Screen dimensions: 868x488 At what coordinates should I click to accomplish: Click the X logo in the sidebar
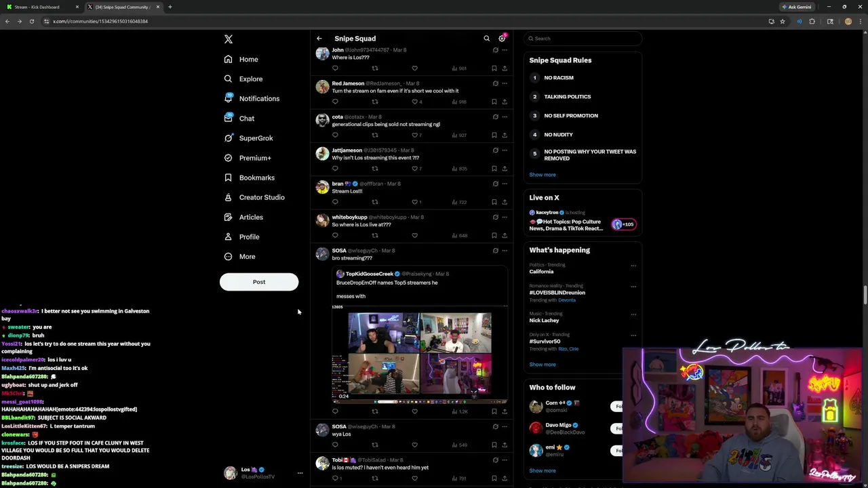[229, 39]
